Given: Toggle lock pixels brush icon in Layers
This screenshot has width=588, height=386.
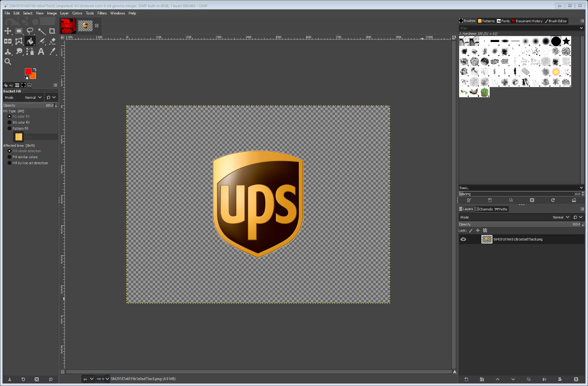Looking at the screenshot, I should coord(471,231).
